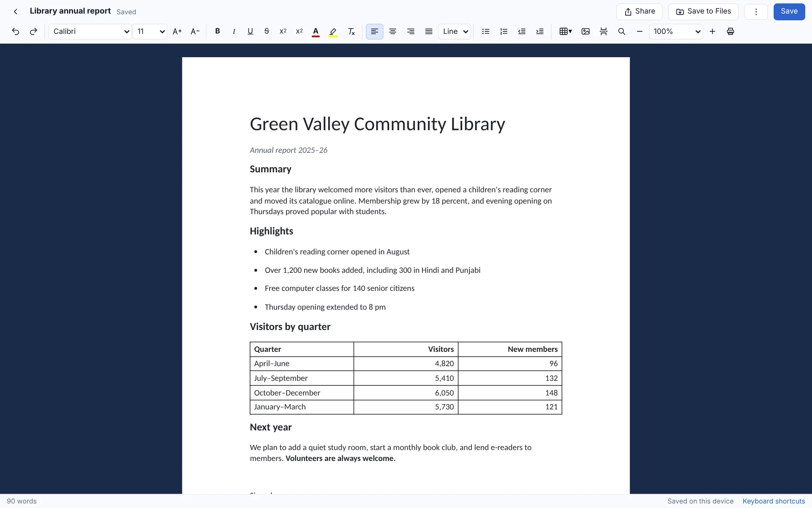Toggle justify alignment
The width and height of the screenshot is (812, 508).
point(429,32)
